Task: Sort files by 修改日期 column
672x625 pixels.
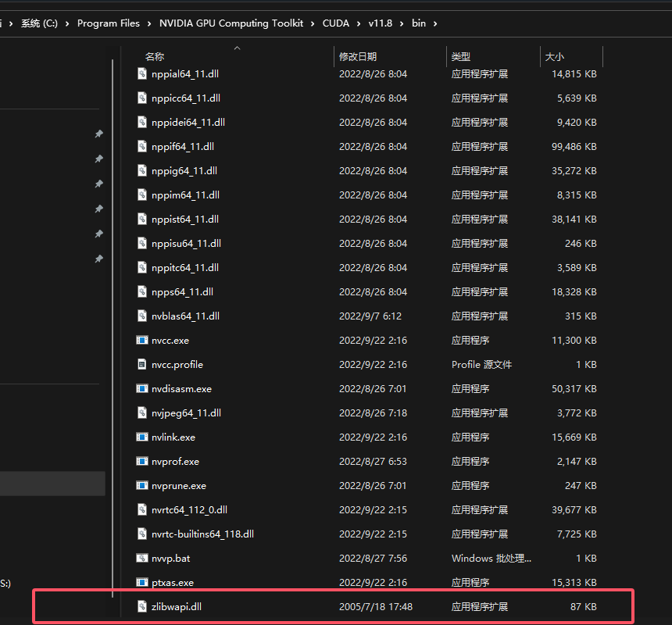Action: (358, 56)
